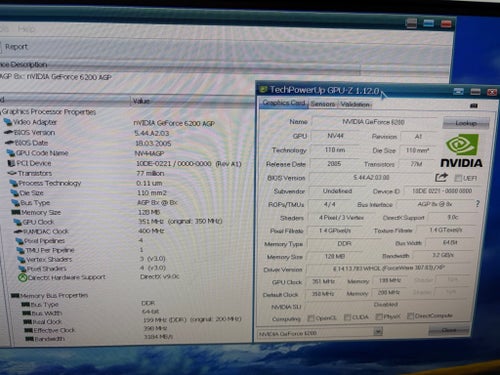Select the Transistors row icon

(12, 173)
